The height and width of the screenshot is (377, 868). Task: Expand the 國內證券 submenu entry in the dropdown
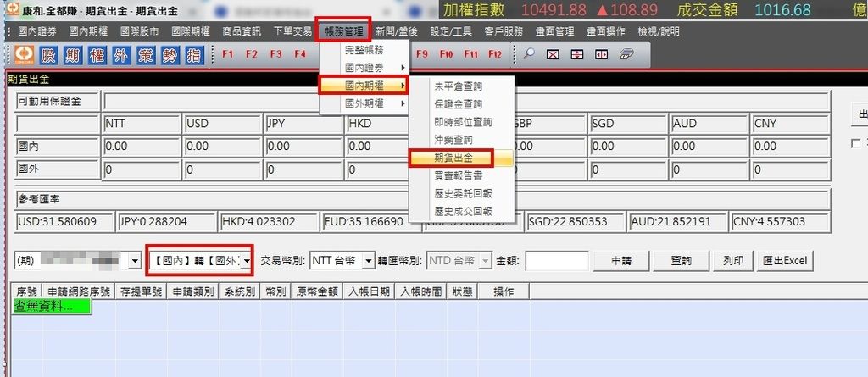364,68
